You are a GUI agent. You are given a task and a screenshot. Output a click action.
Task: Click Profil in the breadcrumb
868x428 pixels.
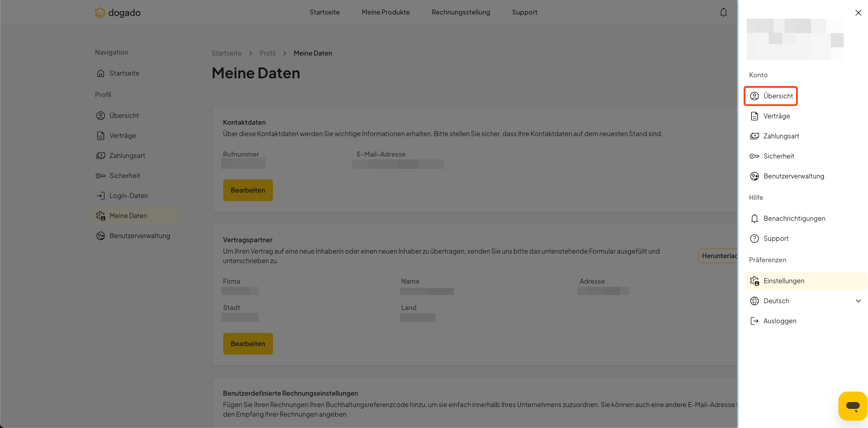pyautogui.click(x=267, y=53)
